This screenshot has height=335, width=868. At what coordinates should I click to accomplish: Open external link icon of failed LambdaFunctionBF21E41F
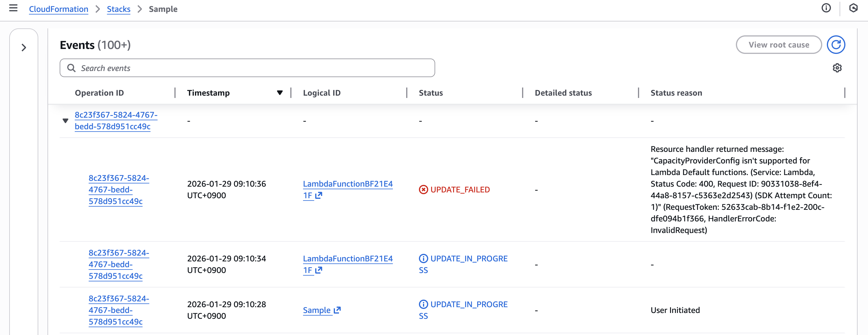318,196
